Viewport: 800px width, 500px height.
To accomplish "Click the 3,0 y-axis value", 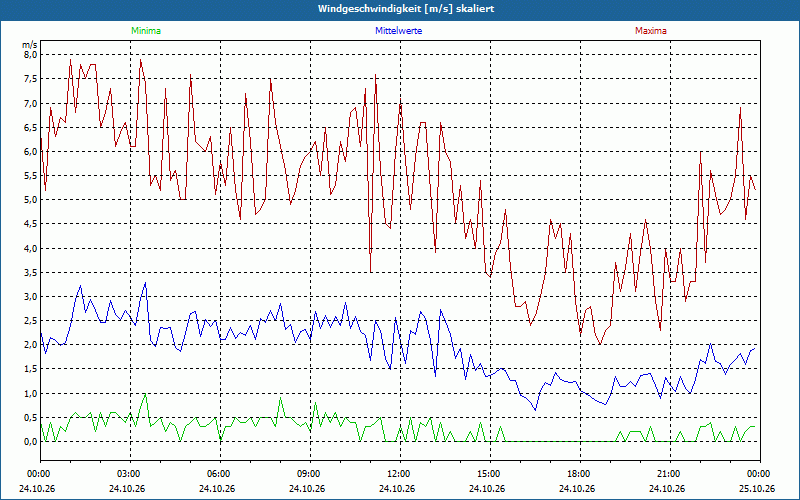I will pyautogui.click(x=31, y=296).
